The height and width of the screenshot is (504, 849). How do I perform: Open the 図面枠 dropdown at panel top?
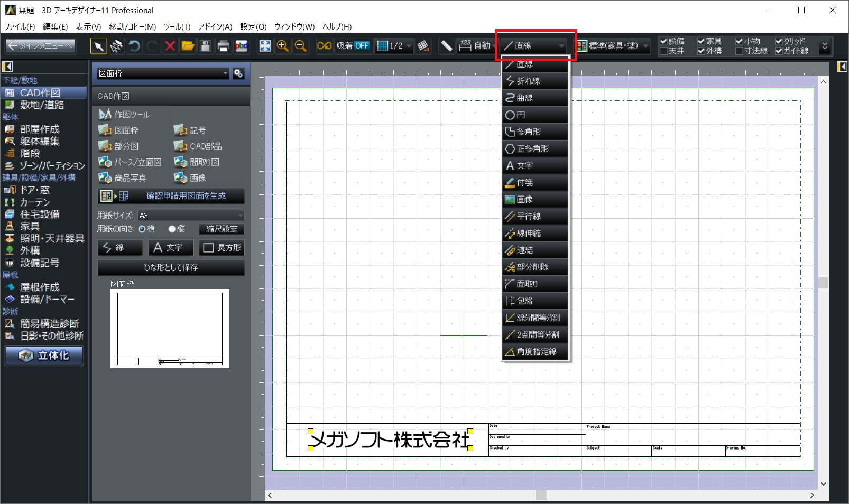pos(163,73)
